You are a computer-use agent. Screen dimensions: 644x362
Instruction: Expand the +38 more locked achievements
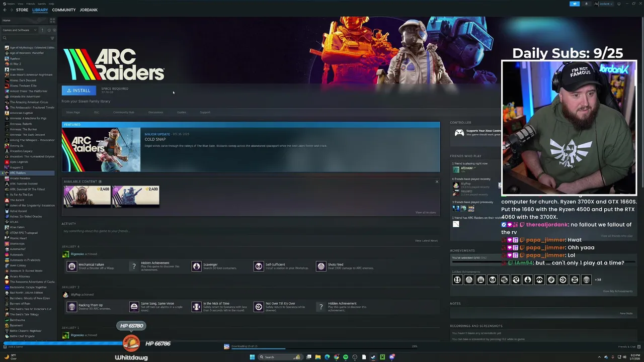coord(598,280)
